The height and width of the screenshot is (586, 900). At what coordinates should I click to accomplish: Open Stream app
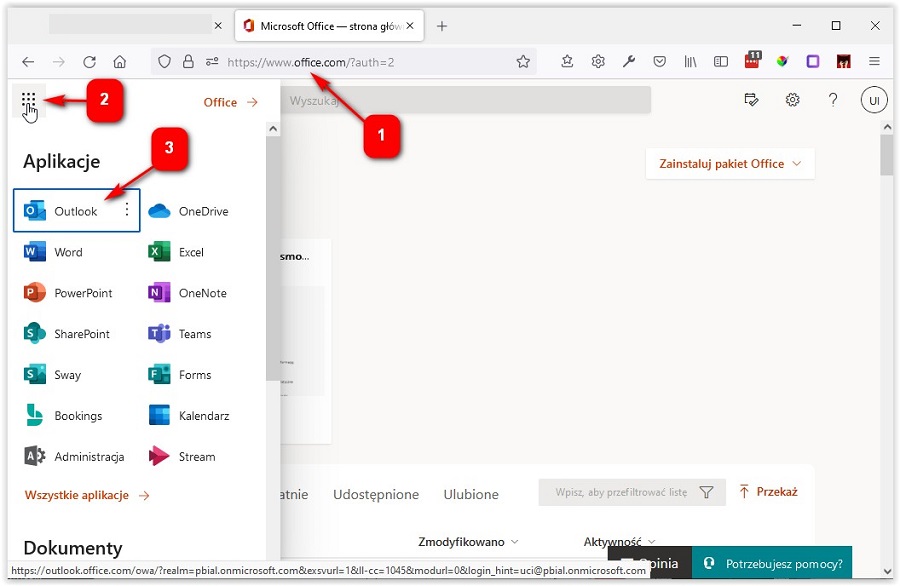coord(182,456)
